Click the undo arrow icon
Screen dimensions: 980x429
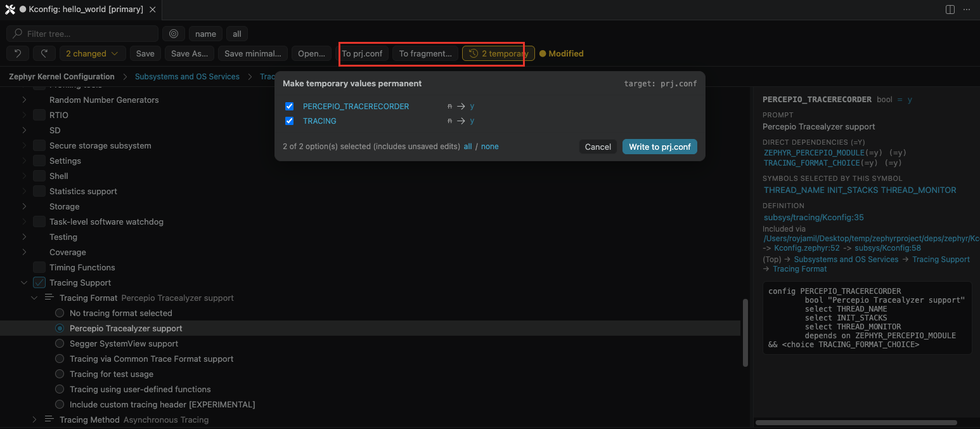[x=18, y=53]
